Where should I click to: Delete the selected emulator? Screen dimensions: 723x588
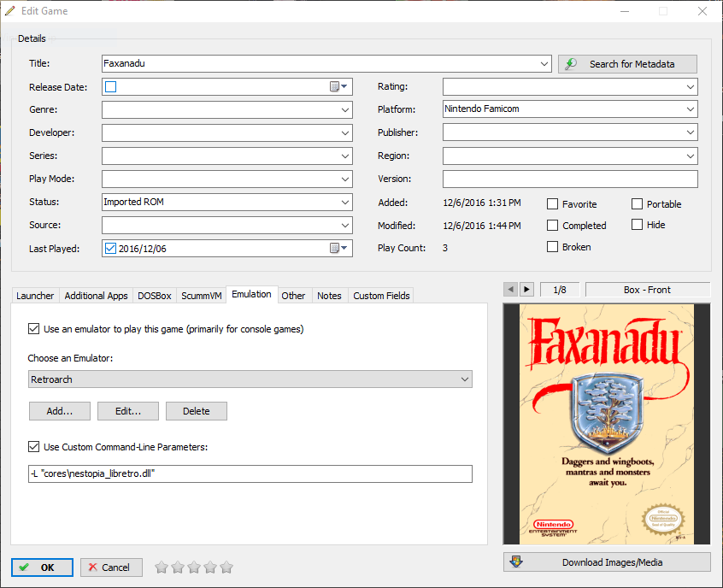click(x=197, y=411)
